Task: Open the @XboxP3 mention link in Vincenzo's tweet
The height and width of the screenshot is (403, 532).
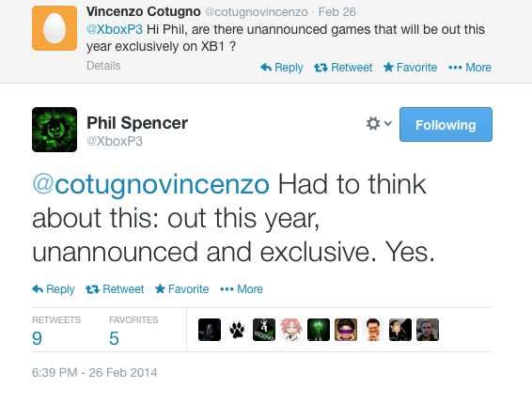Action: (x=115, y=29)
